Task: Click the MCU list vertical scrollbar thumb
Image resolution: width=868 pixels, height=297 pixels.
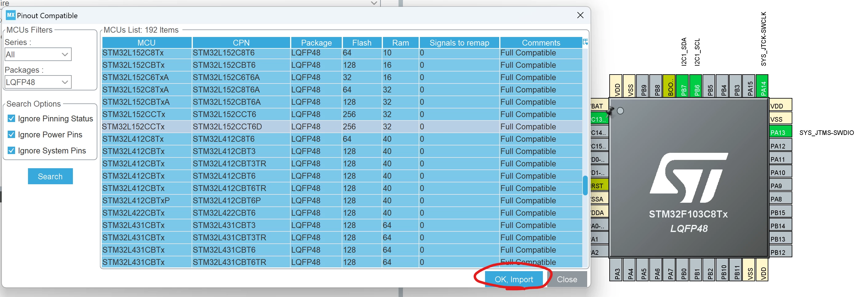Action: (585, 185)
